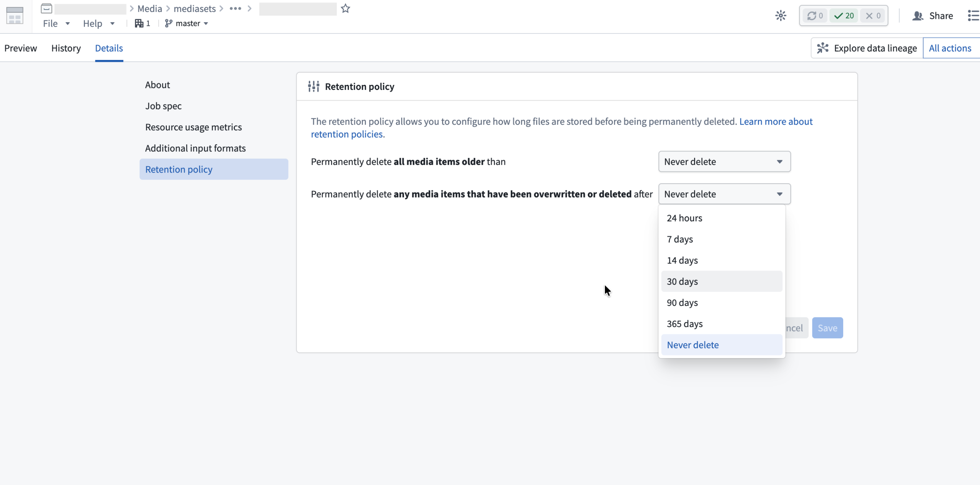The image size is (980, 485).
Task: Click the failed builds X counter
Action: pos(872,15)
